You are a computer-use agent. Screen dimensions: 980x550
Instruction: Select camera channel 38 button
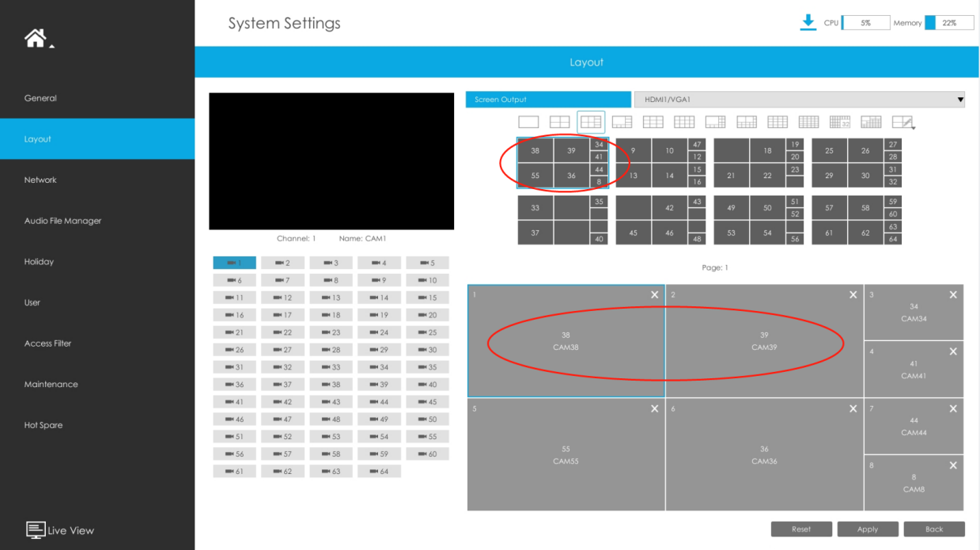coord(331,385)
